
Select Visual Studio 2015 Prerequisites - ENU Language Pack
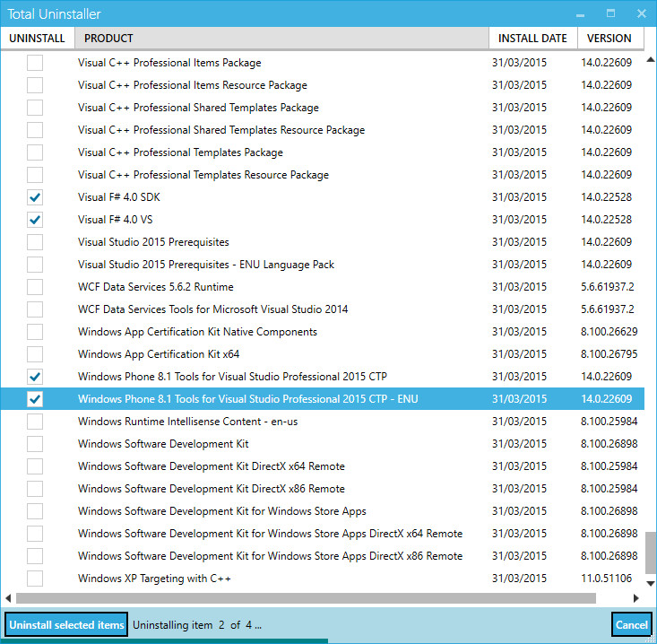click(322, 265)
